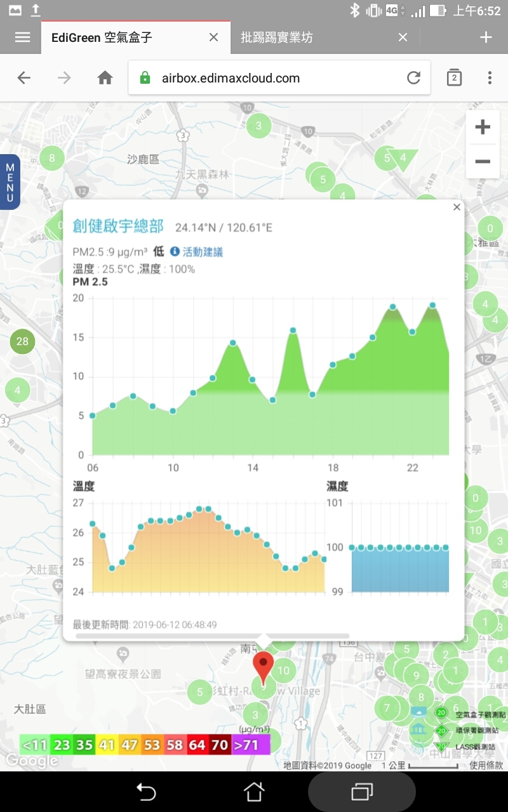Open the blue MENU side tab

coord(10,182)
